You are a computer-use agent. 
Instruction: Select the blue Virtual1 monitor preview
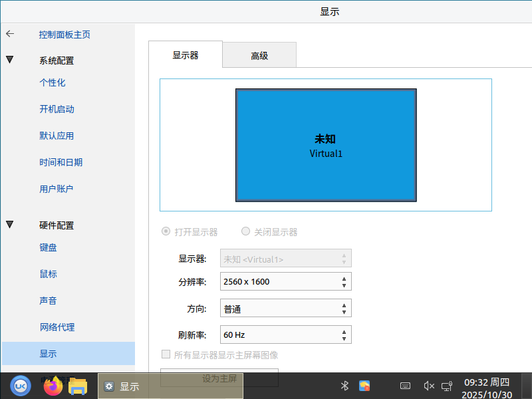(326, 145)
